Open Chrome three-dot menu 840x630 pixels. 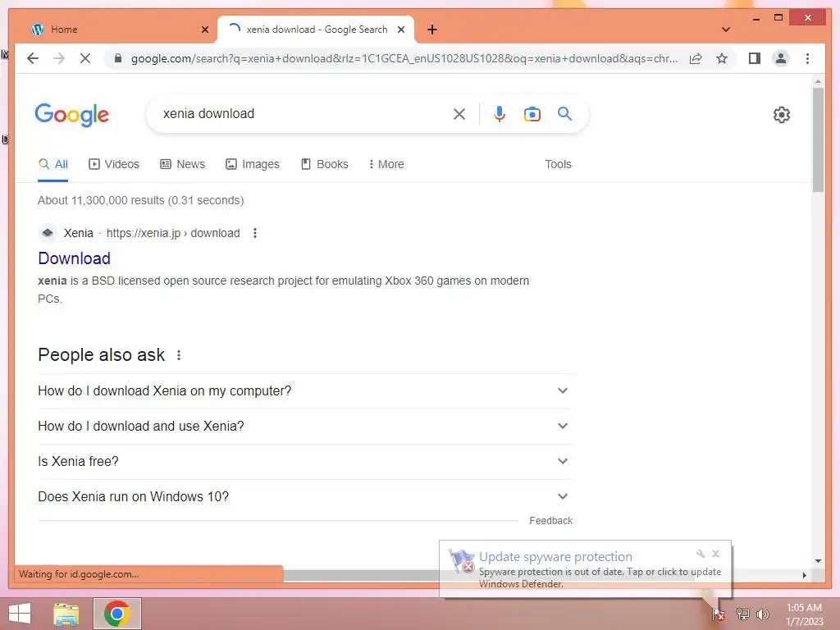click(x=807, y=58)
